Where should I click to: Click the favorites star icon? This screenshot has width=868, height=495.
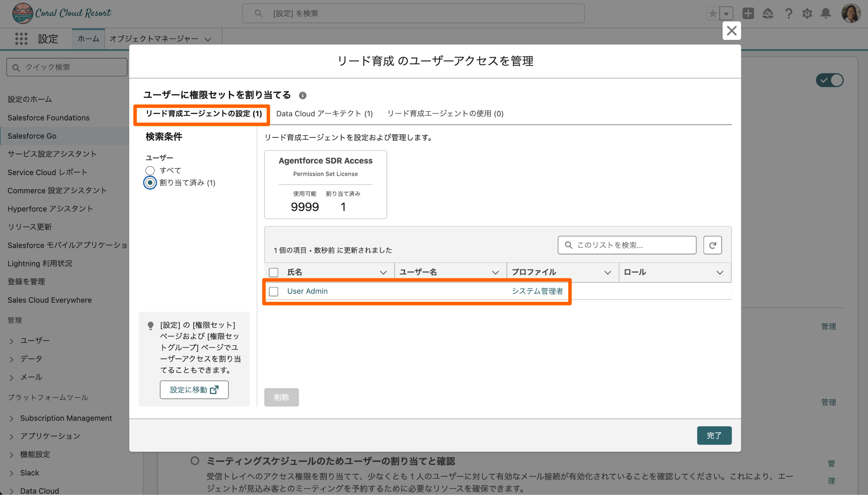[x=713, y=14]
